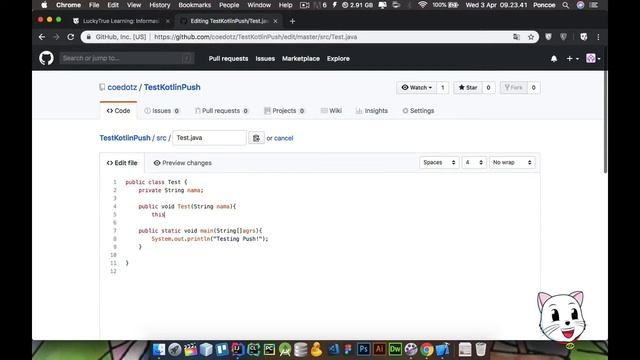Open the Issues repository tab
Image resolution: width=640 pixels, height=360 pixels.
[162, 111]
